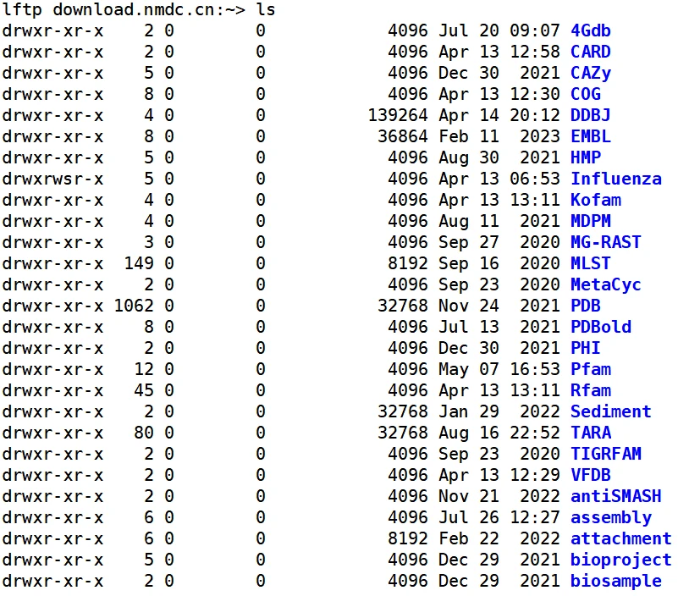Select the Sediment directory entry

click(610, 411)
